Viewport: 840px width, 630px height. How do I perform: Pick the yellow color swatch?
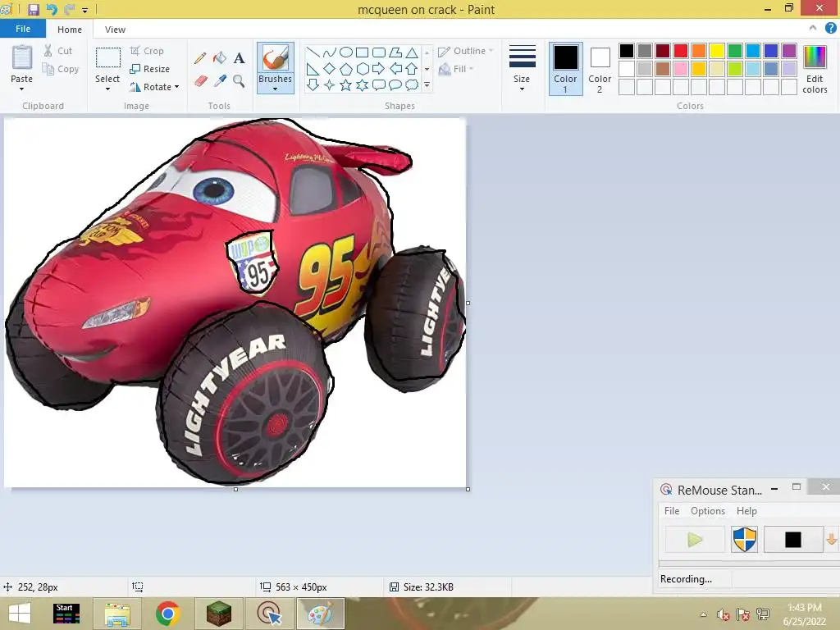point(717,51)
